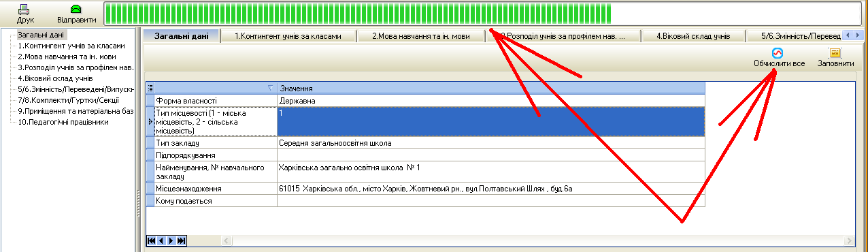Click the Підпорядкування row label
The width and height of the screenshot is (868, 252).
click(216, 155)
